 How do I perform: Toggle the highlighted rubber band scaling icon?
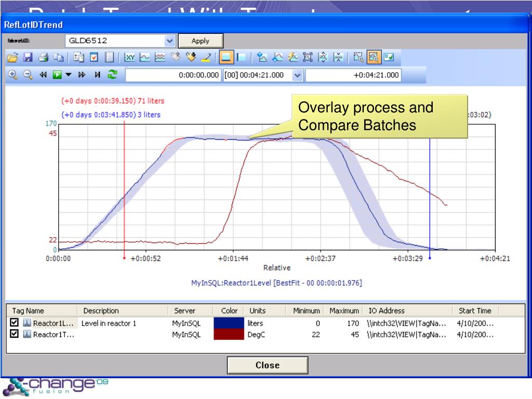point(374,57)
